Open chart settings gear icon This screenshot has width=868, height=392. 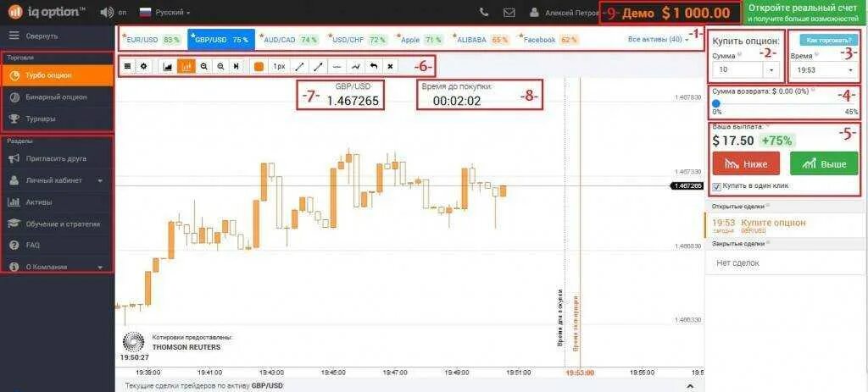pos(143,66)
